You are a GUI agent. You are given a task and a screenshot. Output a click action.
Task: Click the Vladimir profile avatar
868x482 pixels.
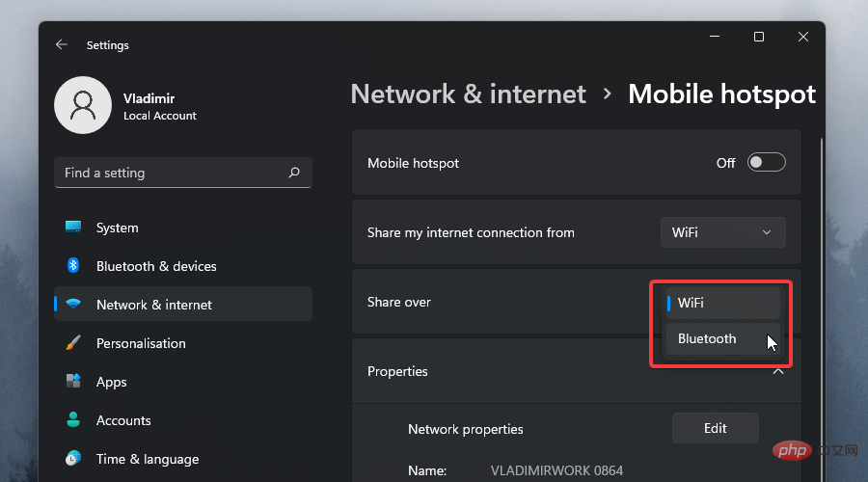[x=84, y=105]
